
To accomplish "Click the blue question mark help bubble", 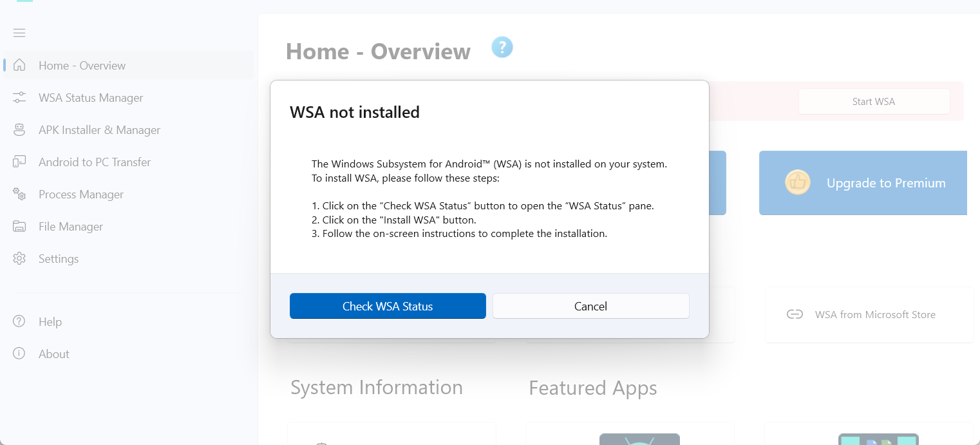I will tap(502, 47).
